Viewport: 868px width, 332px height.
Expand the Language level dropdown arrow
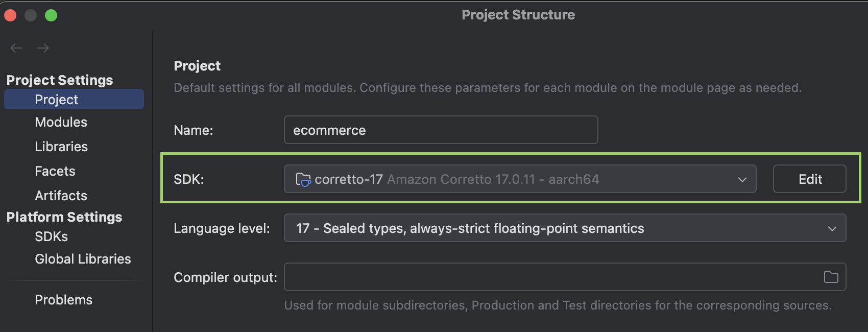pyautogui.click(x=832, y=228)
